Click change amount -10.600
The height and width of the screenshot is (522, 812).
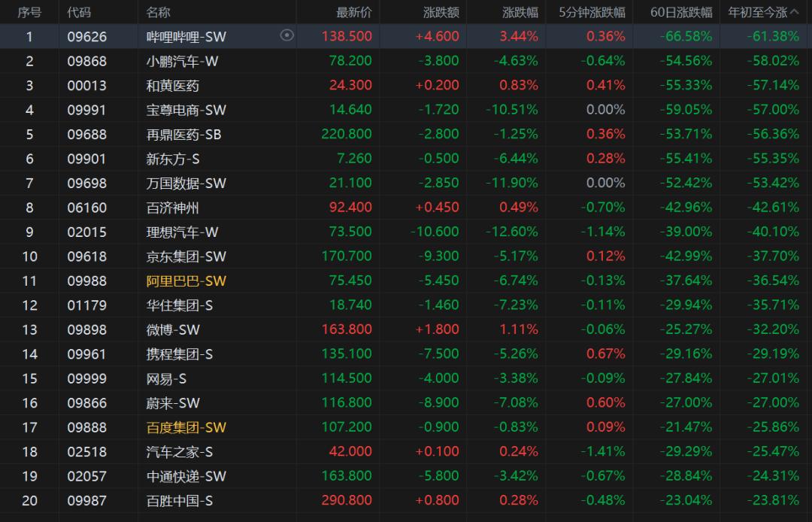(435, 232)
